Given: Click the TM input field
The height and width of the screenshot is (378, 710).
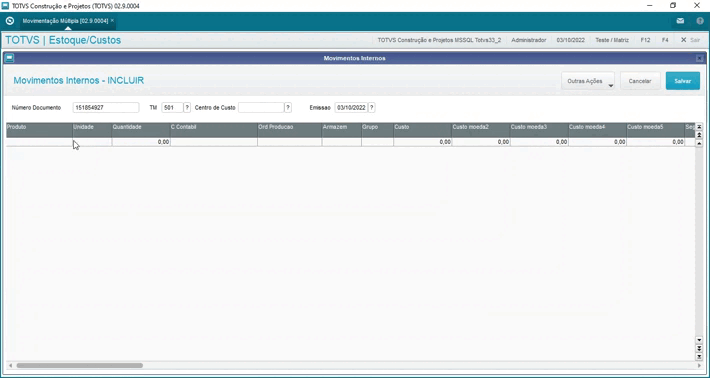Looking at the screenshot, I should [x=172, y=108].
